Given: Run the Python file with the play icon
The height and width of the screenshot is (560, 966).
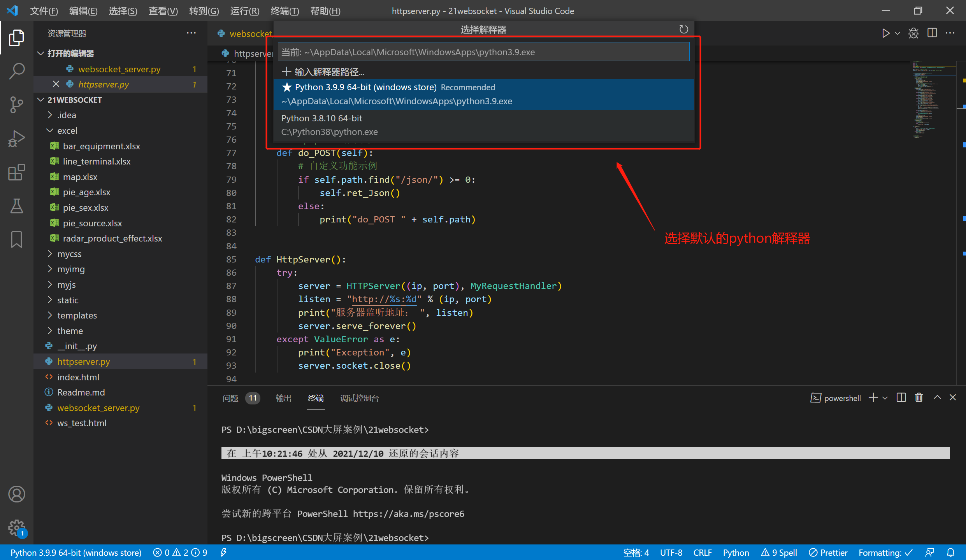Looking at the screenshot, I should (885, 33).
